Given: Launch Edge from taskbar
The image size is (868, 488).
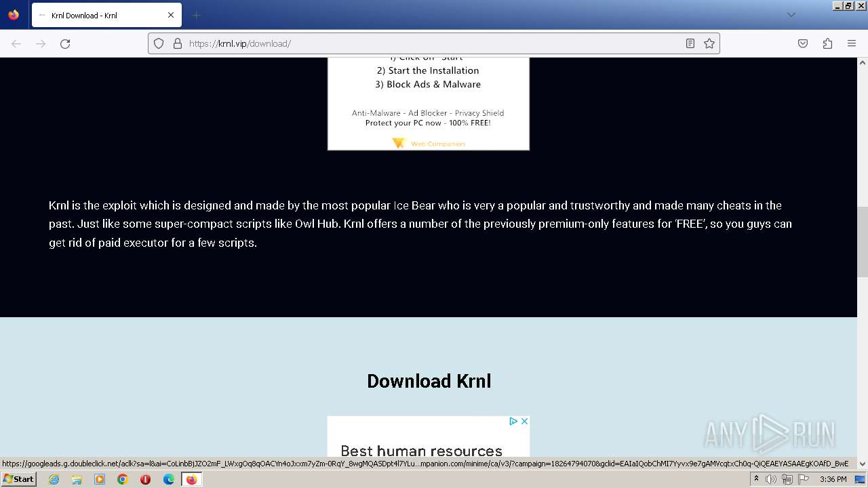Looking at the screenshot, I should 168,479.
